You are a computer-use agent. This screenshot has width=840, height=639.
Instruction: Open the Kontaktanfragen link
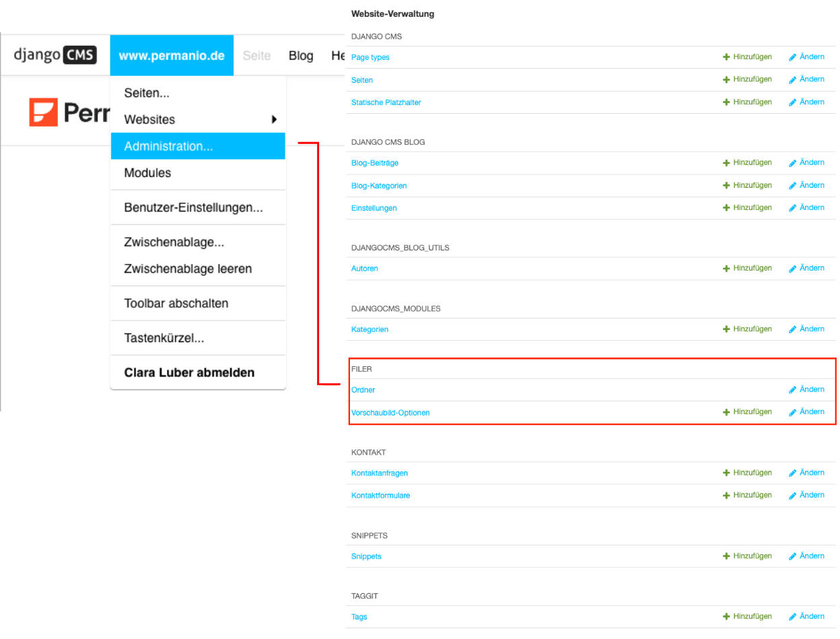tap(380, 473)
